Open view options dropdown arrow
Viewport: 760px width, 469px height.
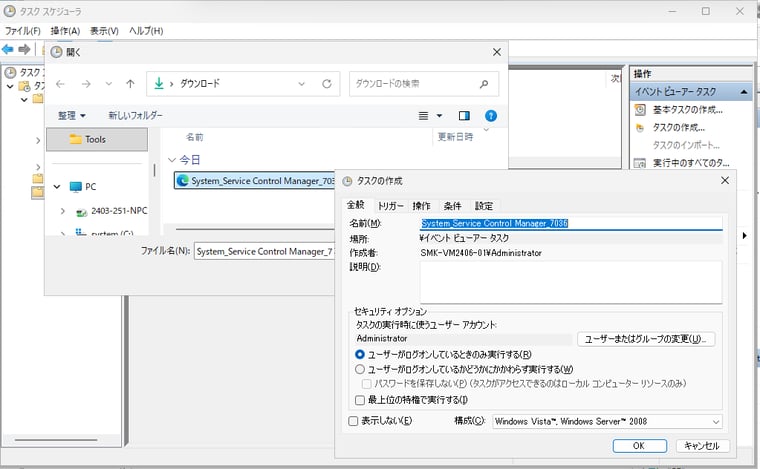point(439,116)
